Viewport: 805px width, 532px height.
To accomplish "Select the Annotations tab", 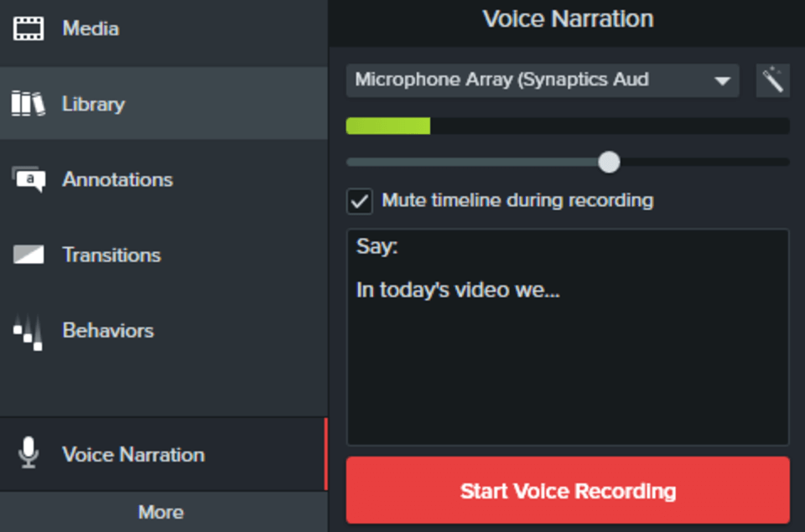I will [x=117, y=179].
